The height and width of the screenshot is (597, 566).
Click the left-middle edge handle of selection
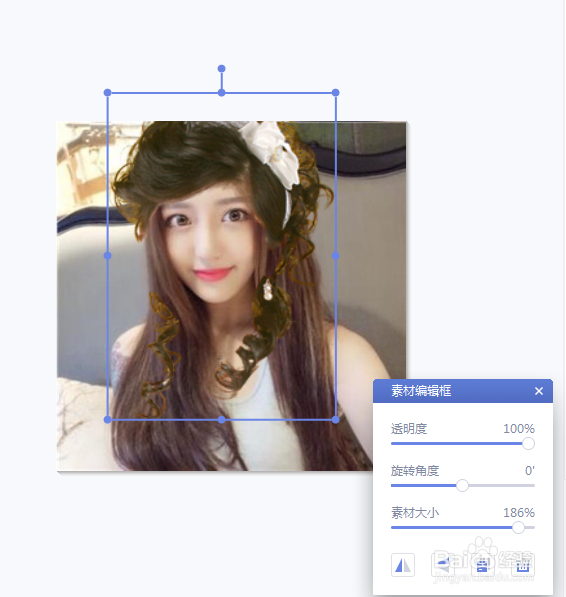pos(108,256)
